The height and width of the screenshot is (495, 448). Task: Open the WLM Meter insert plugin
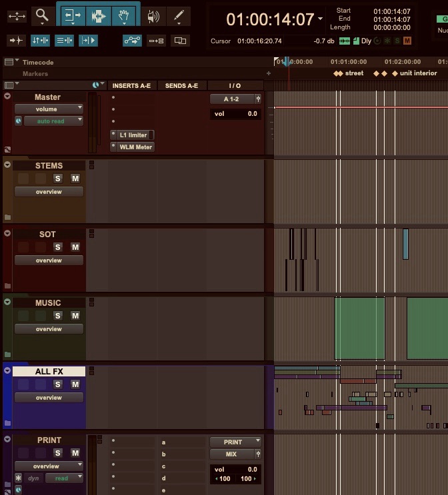136,147
